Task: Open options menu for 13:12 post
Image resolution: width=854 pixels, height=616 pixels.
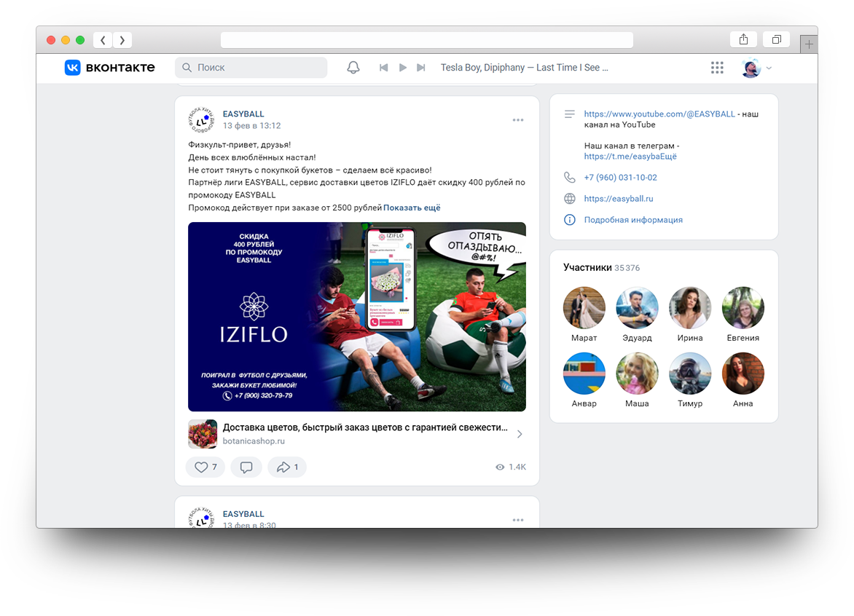Action: click(x=518, y=119)
